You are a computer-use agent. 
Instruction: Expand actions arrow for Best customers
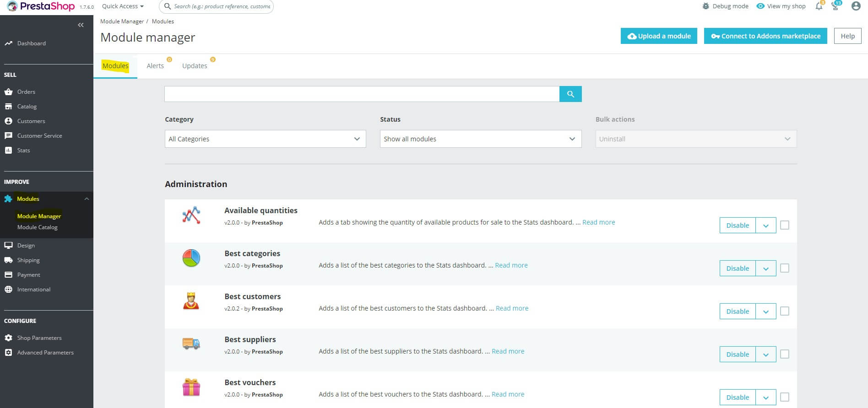[x=766, y=311]
